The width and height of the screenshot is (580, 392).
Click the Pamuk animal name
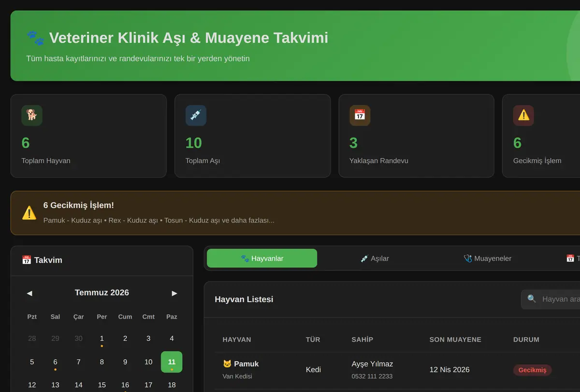coord(246,364)
